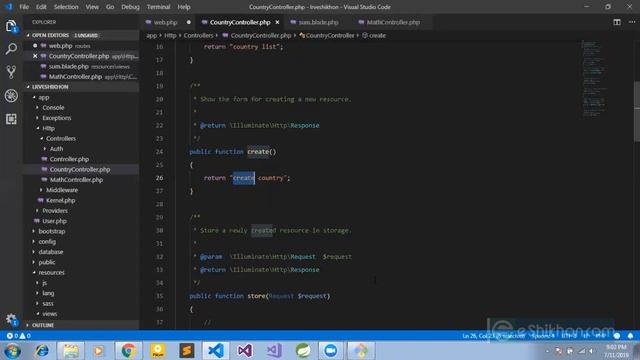Image resolution: width=640 pixels, height=360 pixels.
Task: Open the Terminal menu
Action: [158, 7]
